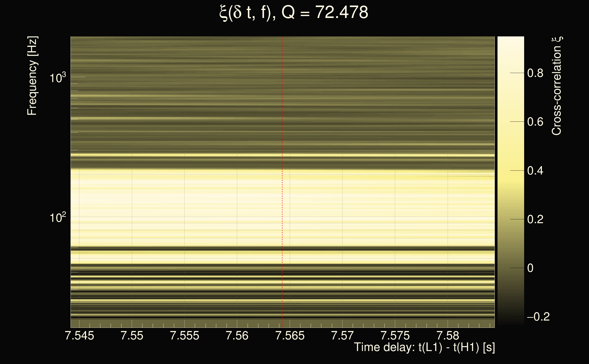Click the 7.55 x-axis tick label
Viewport: 589px width, 364px height.
[132, 336]
